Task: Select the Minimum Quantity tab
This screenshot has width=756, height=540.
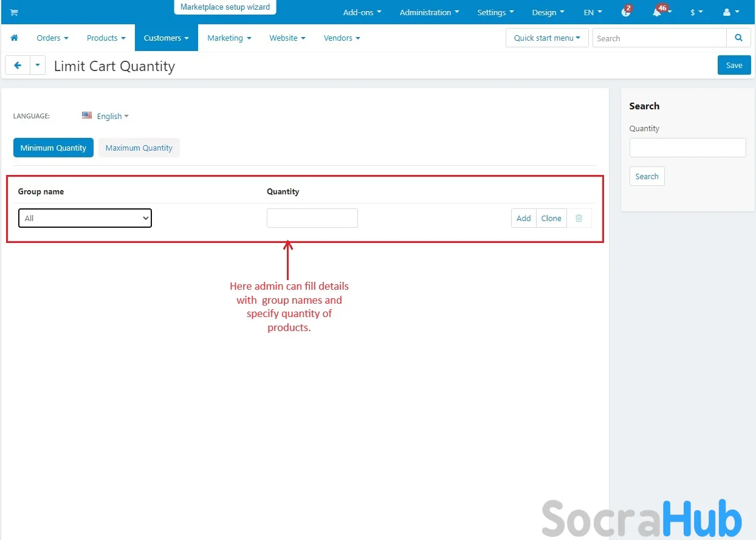Action: pyautogui.click(x=53, y=148)
